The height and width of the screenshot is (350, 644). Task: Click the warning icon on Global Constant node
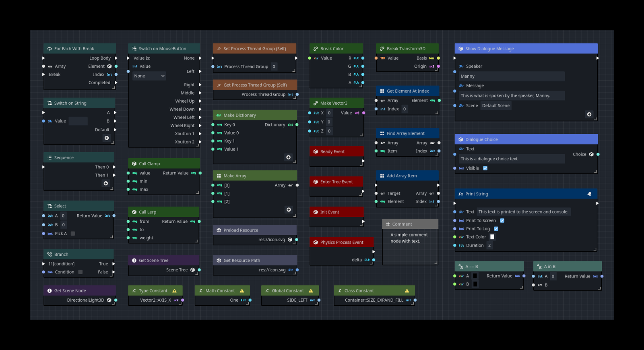pyautogui.click(x=311, y=291)
